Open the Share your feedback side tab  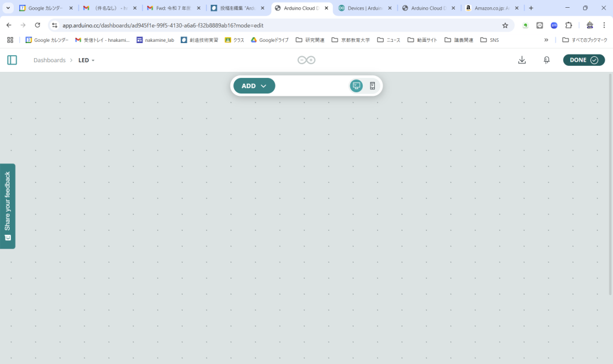(x=7, y=206)
